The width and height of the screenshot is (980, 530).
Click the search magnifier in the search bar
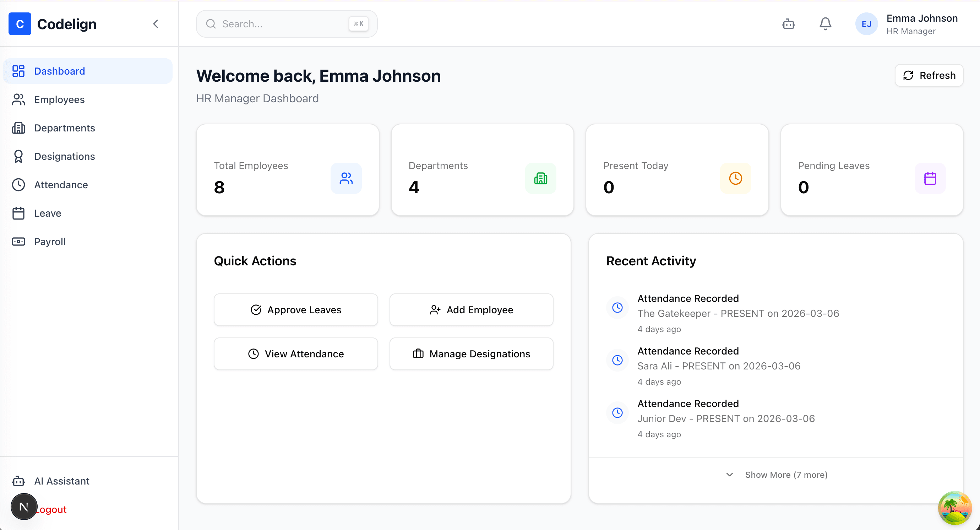211,23
